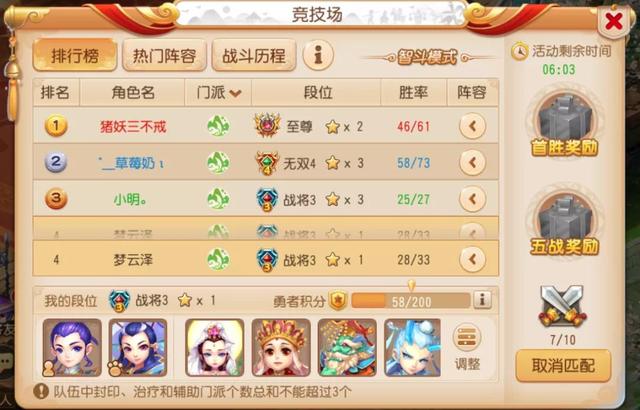Select the 排行榜 tab button
Screen dimensions: 640x410
(x=75, y=55)
